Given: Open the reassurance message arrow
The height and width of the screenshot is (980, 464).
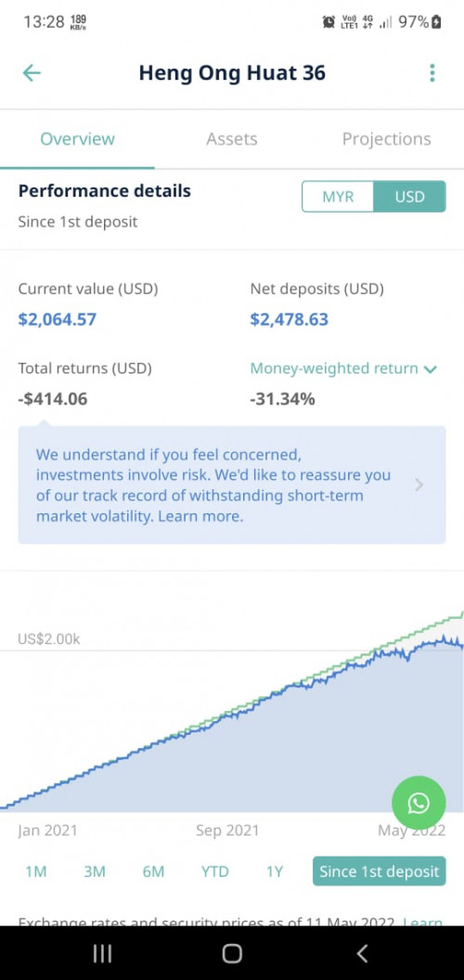Looking at the screenshot, I should [x=419, y=485].
